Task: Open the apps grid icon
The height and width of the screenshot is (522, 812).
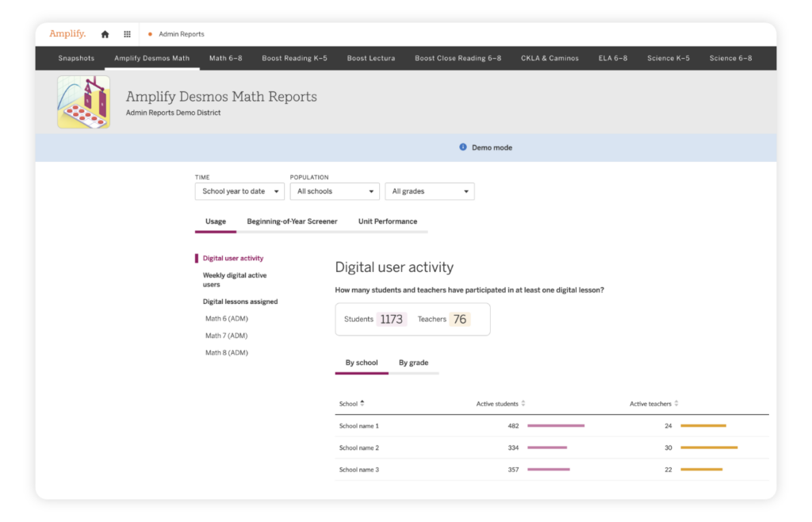Action: pos(127,34)
